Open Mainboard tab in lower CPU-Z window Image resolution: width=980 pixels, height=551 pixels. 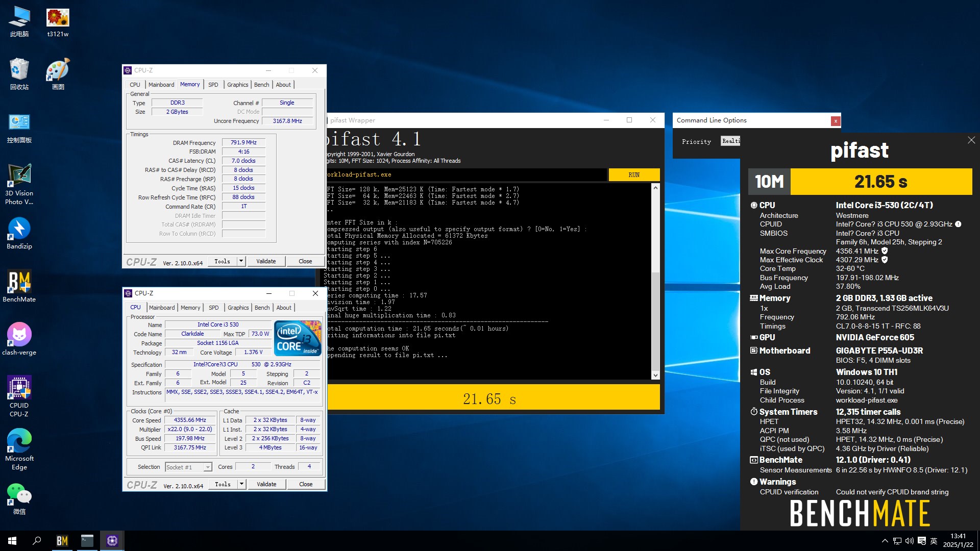coord(162,308)
